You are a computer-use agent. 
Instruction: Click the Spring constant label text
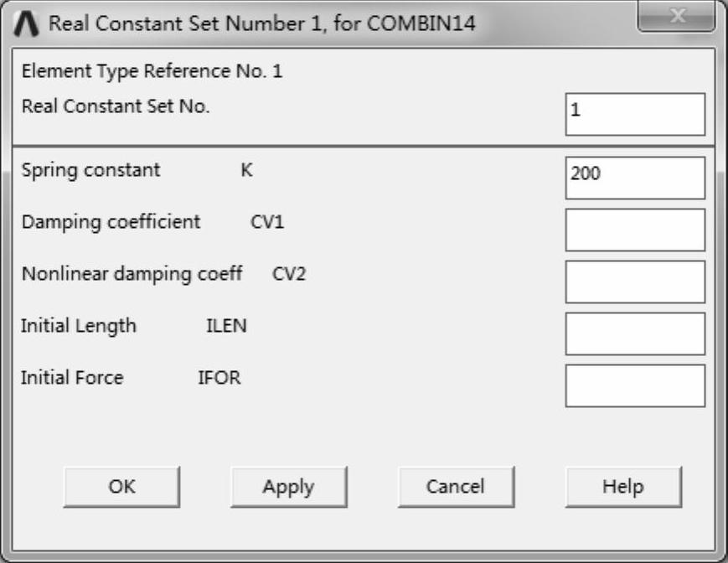[90, 170]
